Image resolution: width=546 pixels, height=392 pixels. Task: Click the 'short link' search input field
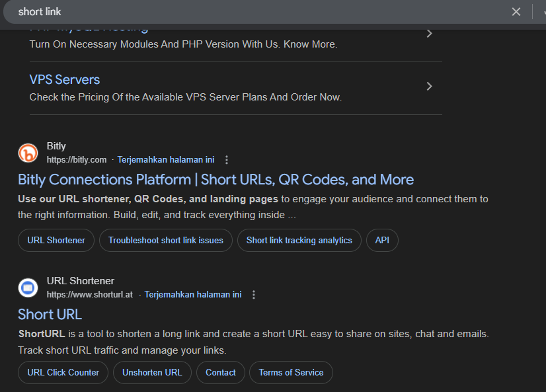pyautogui.click(x=258, y=12)
